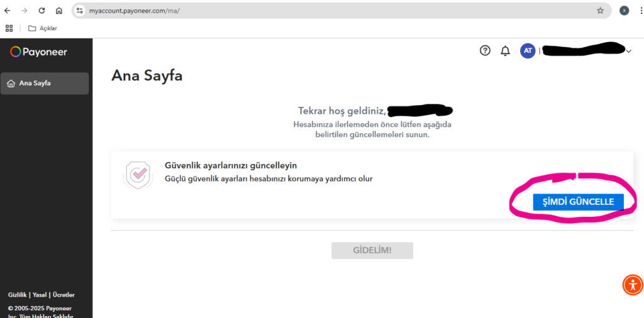Image resolution: width=644 pixels, height=318 pixels.
Task: Open the help question mark icon
Action: click(x=485, y=50)
